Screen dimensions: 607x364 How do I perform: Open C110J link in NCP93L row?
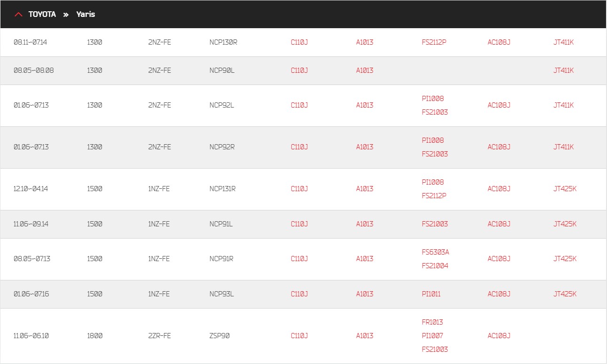point(299,294)
